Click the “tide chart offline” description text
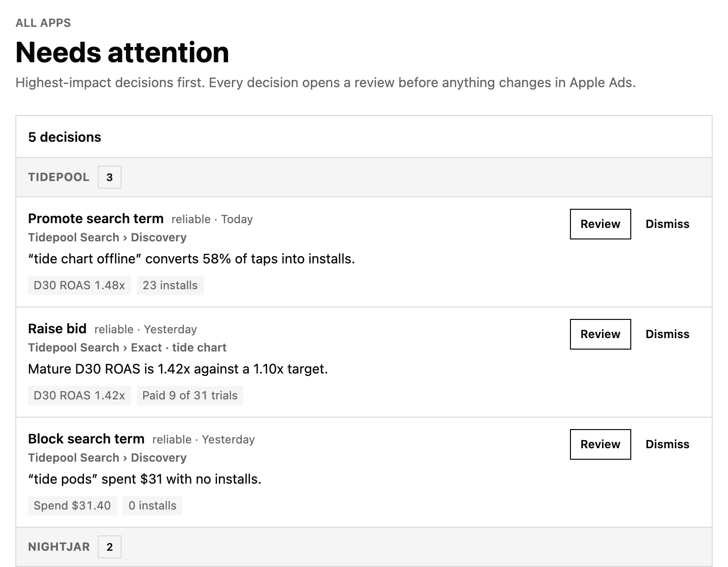This screenshot has width=728, height=567. (x=192, y=259)
